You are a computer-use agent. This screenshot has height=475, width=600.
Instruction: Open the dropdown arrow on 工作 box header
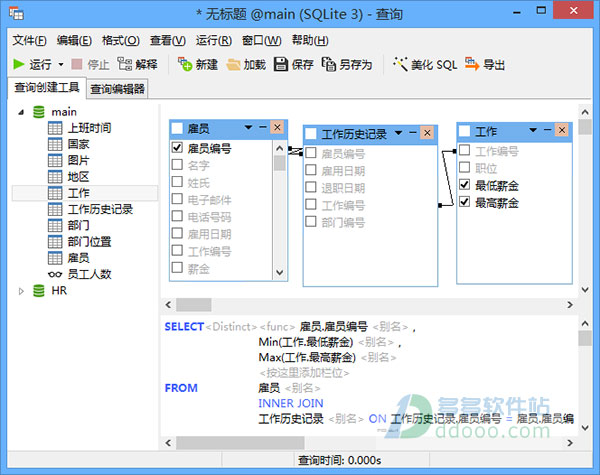pos(533,130)
